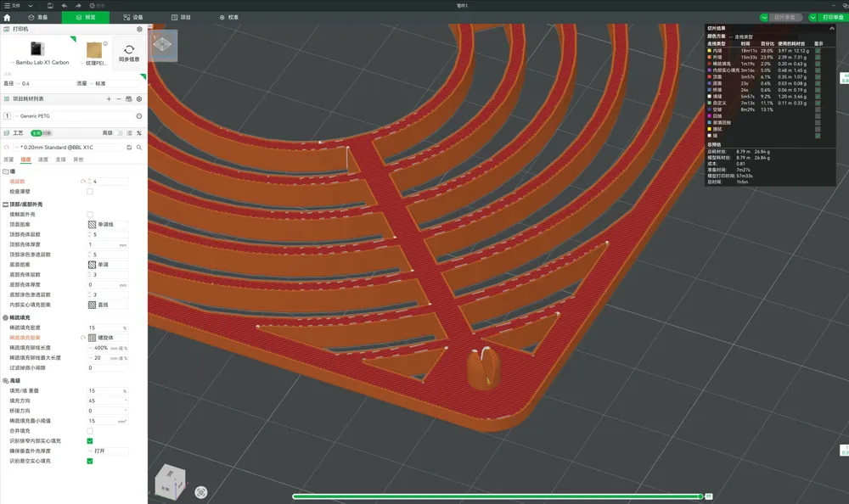
Task: Click the undo arrow icon
Action: (65, 5)
